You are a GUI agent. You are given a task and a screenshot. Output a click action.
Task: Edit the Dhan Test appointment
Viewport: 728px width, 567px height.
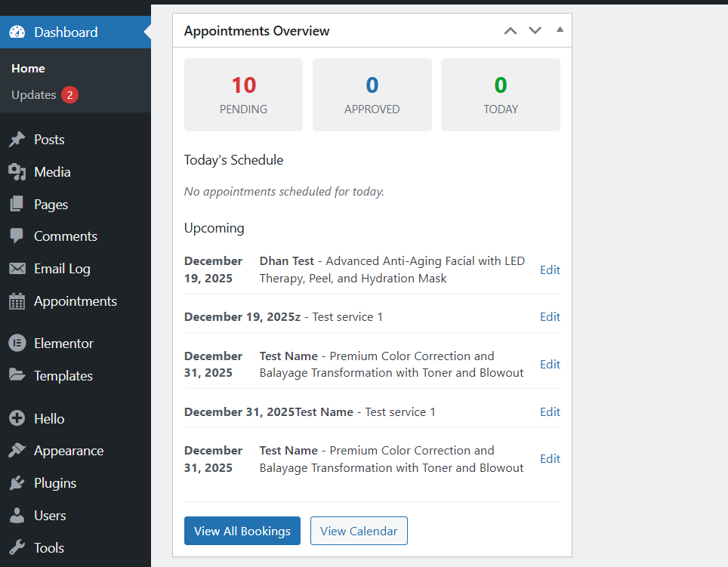550,270
